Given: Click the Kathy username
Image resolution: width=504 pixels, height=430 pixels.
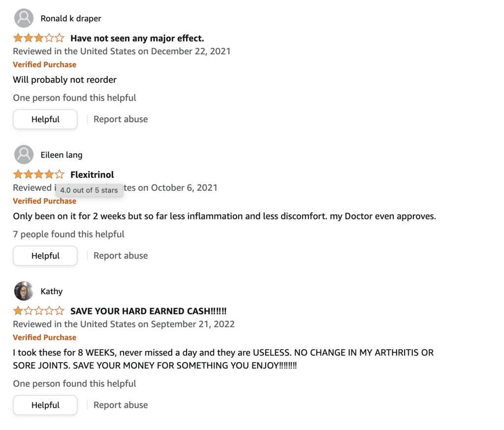Looking at the screenshot, I should point(51,292).
